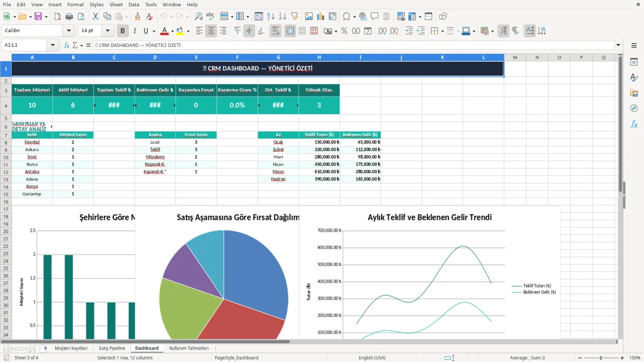Click the PageStyle_Dashboard status field
This screenshot has height=362, width=644.
pos(236,358)
